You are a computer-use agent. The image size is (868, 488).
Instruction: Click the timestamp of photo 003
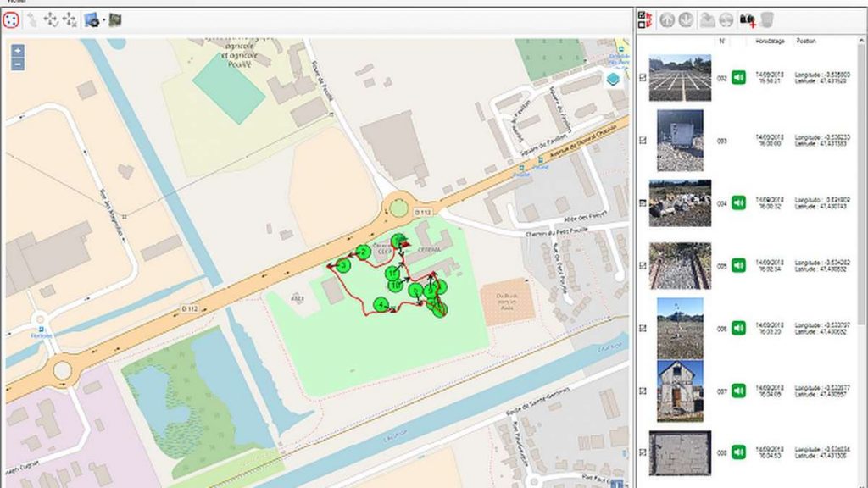(x=770, y=140)
